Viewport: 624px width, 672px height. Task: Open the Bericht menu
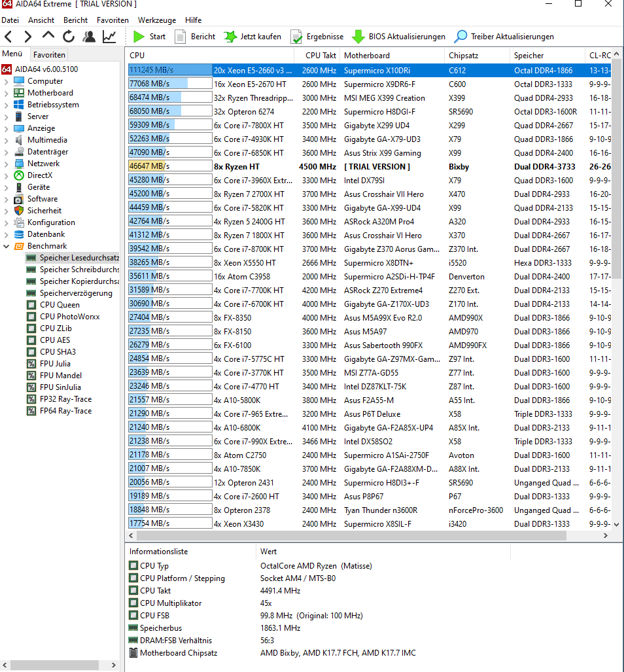[x=75, y=20]
